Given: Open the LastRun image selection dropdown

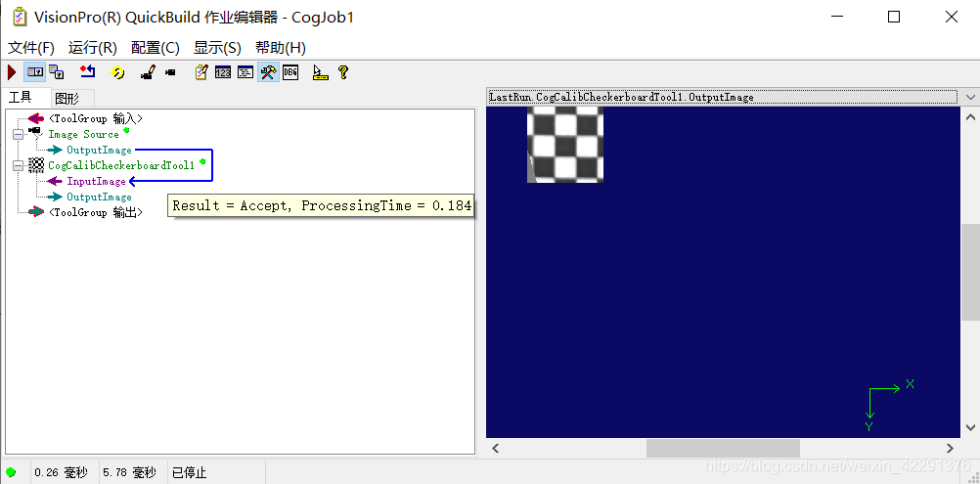Looking at the screenshot, I should tap(722, 98).
